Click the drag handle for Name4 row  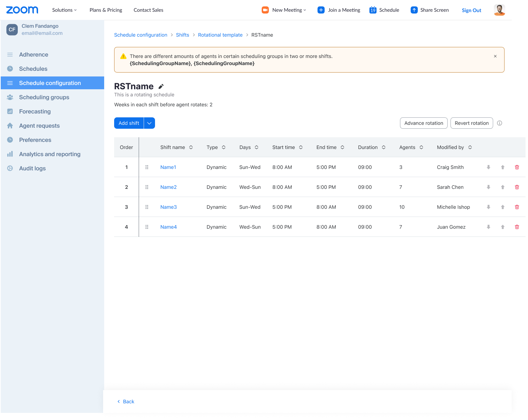(x=147, y=227)
